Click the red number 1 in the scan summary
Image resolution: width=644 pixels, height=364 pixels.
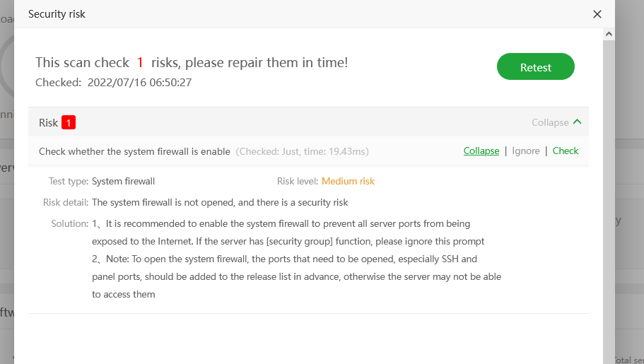point(140,63)
